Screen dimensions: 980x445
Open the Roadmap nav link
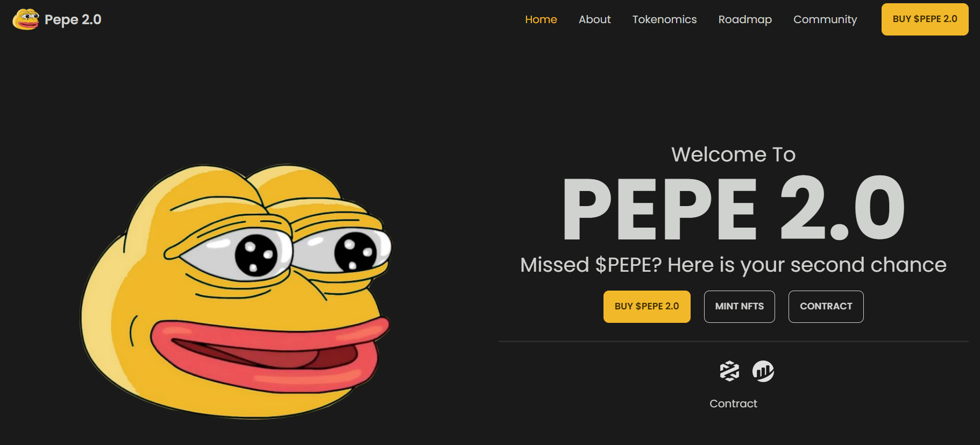click(745, 19)
